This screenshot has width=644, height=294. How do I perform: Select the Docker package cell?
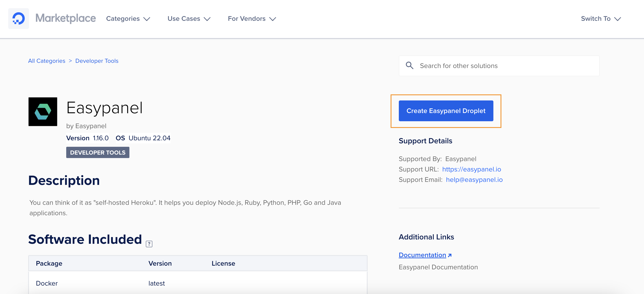(x=47, y=283)
